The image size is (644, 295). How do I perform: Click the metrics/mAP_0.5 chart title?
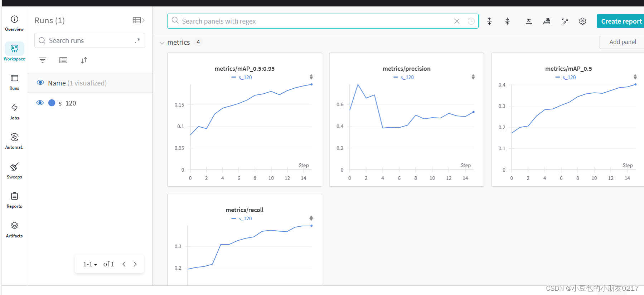coord(568,69)
